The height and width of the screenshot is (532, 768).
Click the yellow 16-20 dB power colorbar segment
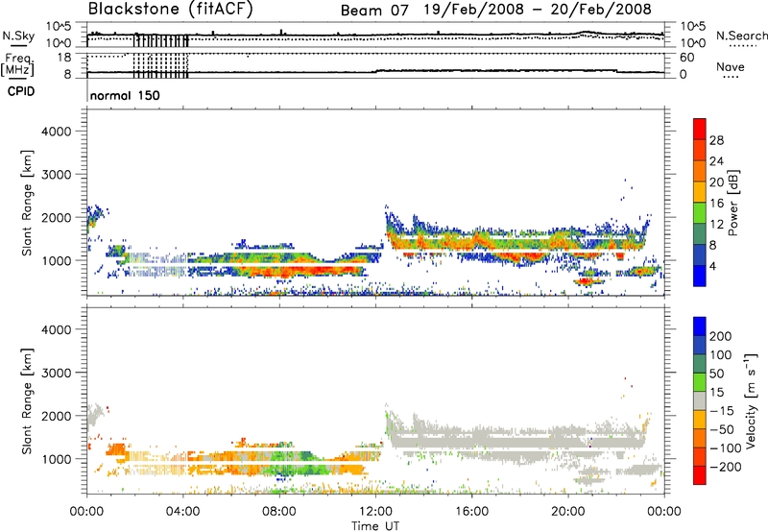(700, 192)
